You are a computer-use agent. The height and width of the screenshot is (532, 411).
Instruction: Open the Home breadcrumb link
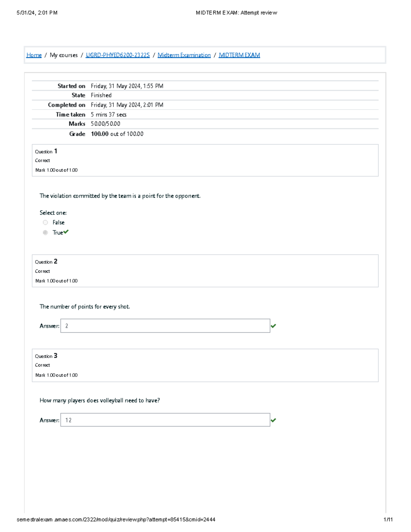point(34,55)
